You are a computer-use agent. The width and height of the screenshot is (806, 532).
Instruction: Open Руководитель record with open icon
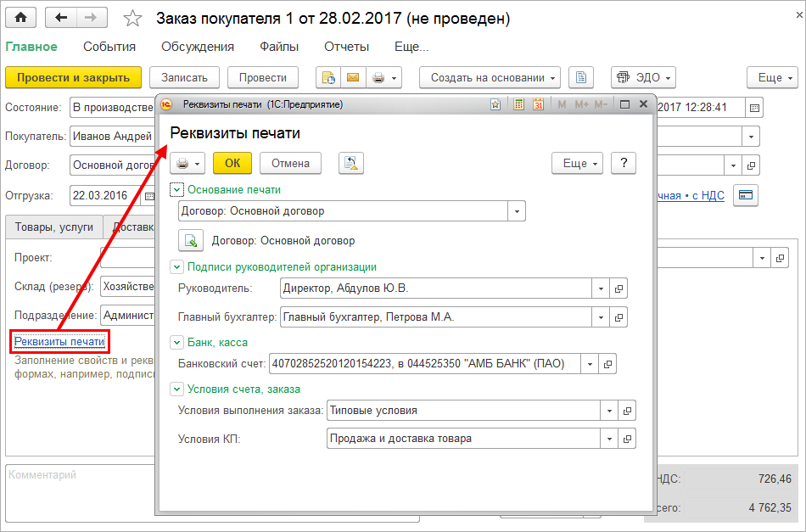pyautogui.click(x=618, y=288)
